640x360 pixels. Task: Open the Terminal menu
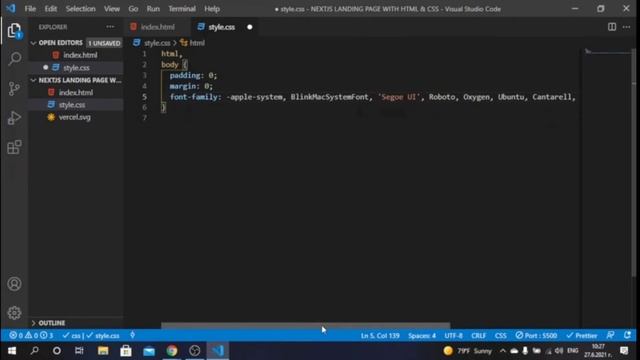(182, 9)
